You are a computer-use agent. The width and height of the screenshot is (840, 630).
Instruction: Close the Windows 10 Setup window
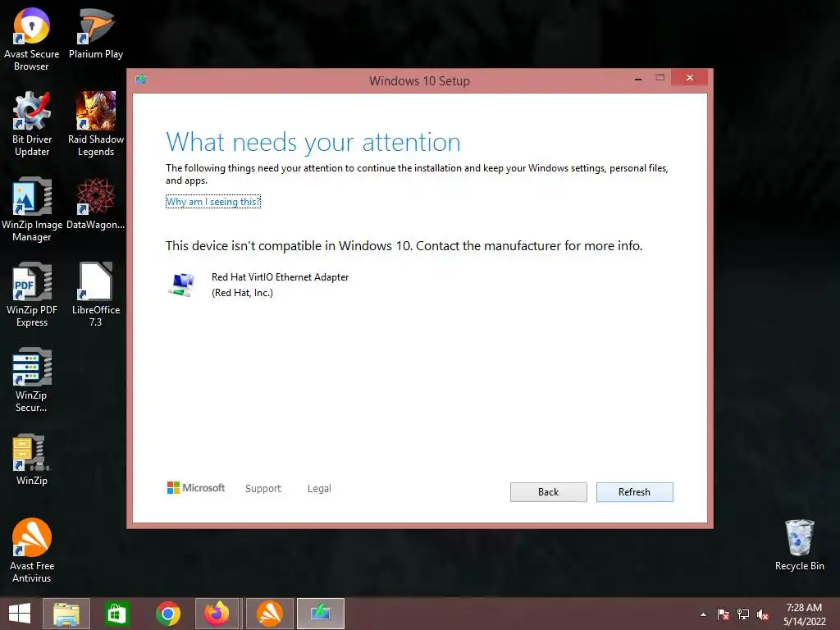[x=689, y=78]
